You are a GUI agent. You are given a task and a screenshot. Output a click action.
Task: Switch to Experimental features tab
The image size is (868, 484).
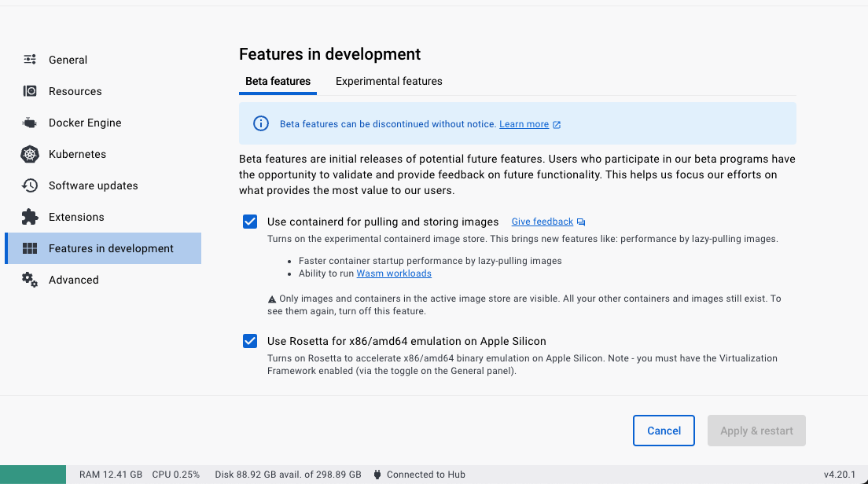(388, 81)
